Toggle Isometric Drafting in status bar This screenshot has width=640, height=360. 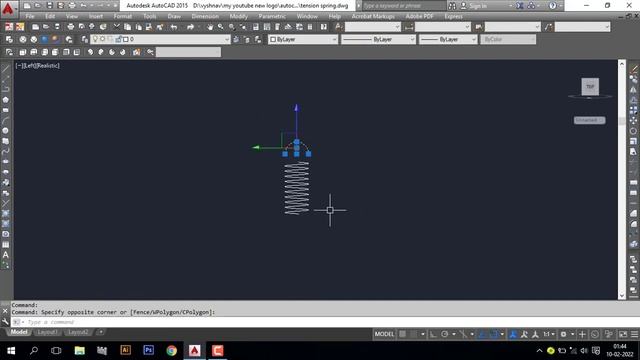463,334
